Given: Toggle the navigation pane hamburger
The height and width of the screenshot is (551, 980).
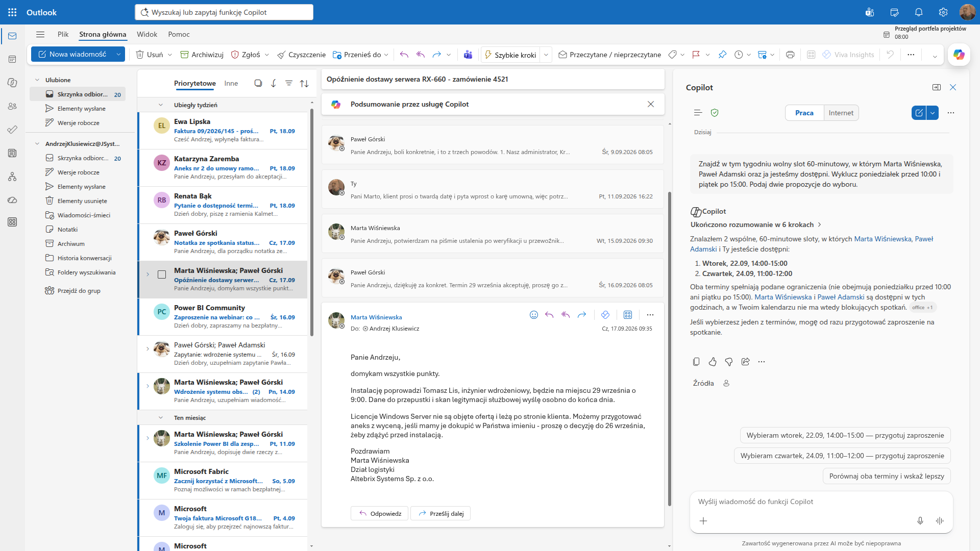Looking at the screenshot, I should coord(40,34).
